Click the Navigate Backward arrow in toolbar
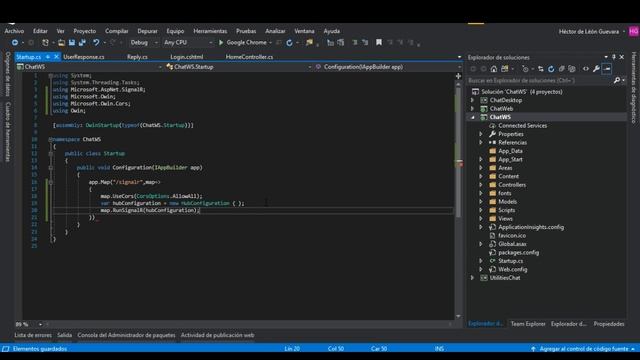 coord(15,42)
